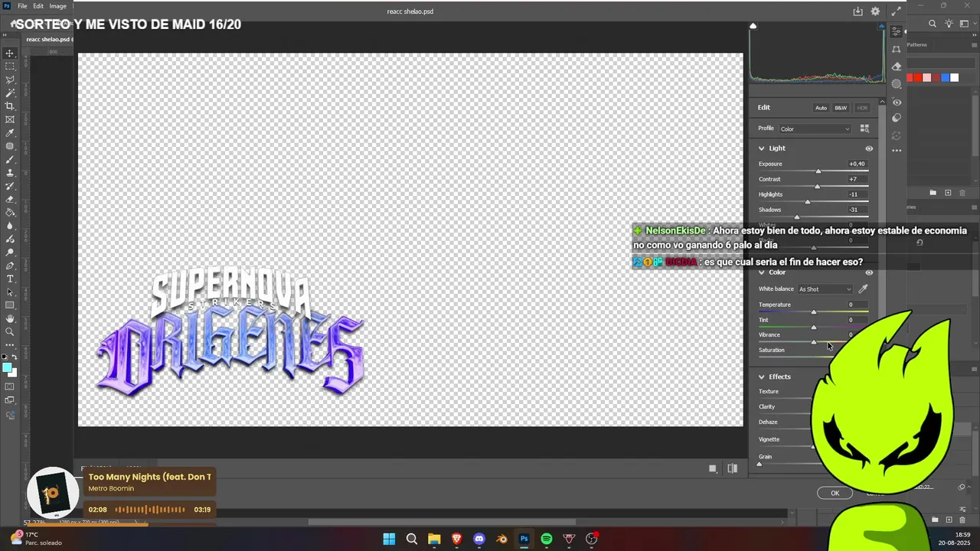Open the Image menu

click(x=58, y=6)
